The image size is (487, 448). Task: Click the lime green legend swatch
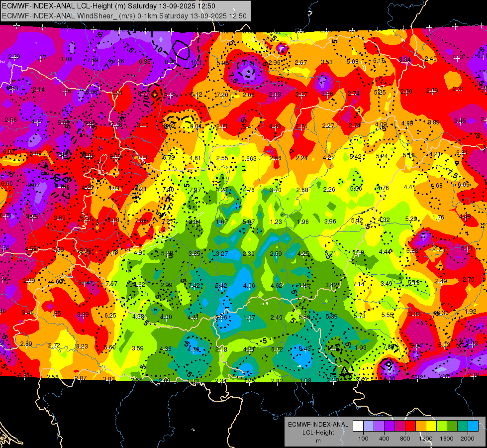(x=442, y=426)
